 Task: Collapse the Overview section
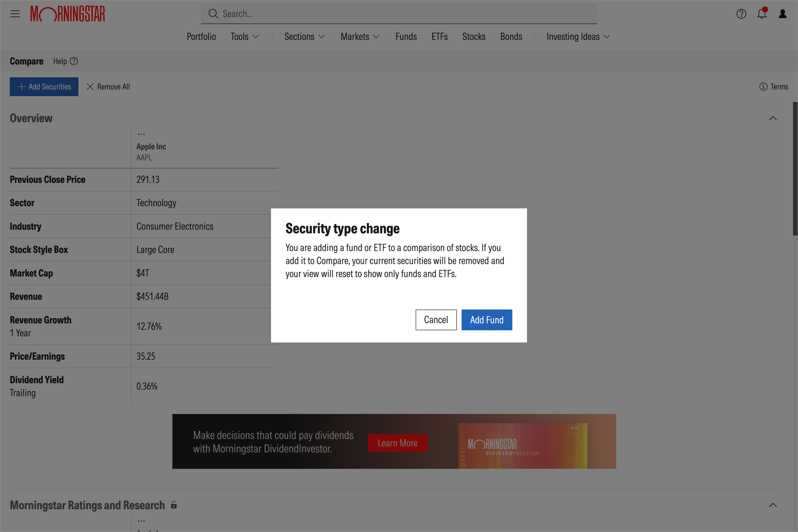pyautogui.click(x=773, y=118)
